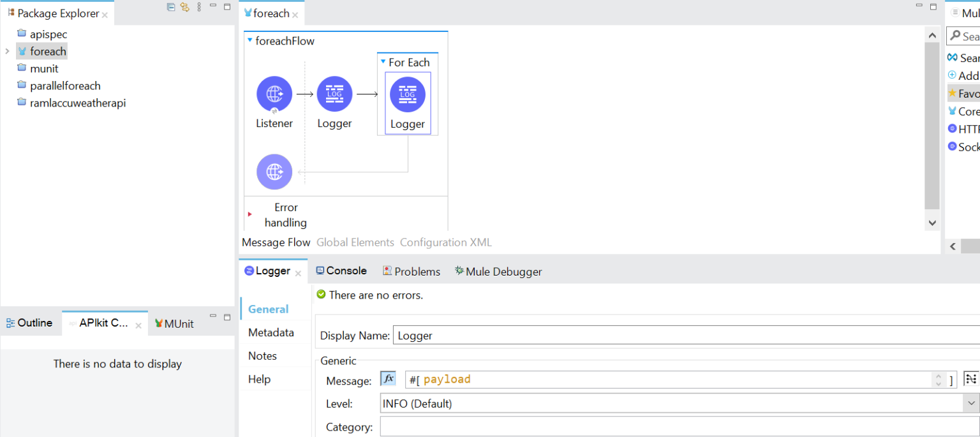This screenshot has width=980, height=437.
Task: Select the Logger component after the Listener
Action: 334,93
